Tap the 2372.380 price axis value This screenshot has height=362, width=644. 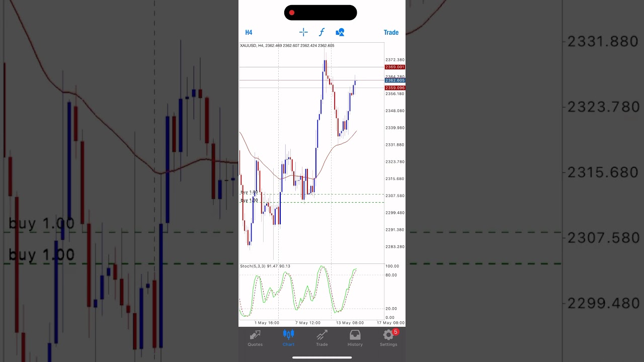click(395, 60)
